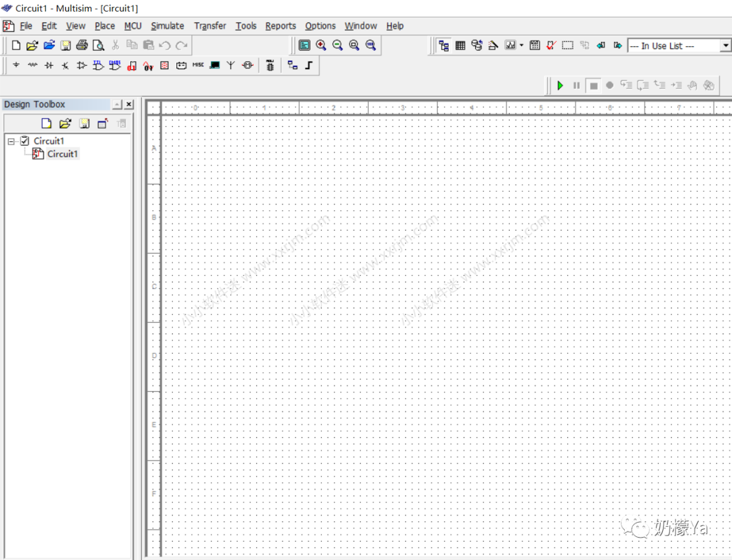This screenshot has height=560, width=732.
Task: Toggle Design Toolbox visibility in toolbar
Action: [x=443, y=46]
